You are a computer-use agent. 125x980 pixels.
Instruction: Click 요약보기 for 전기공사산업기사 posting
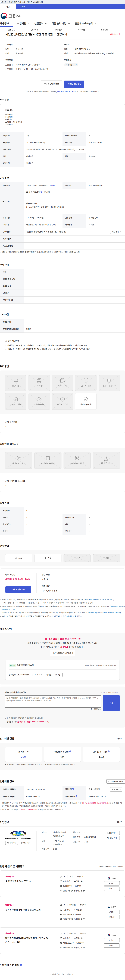tap(112, 912)
